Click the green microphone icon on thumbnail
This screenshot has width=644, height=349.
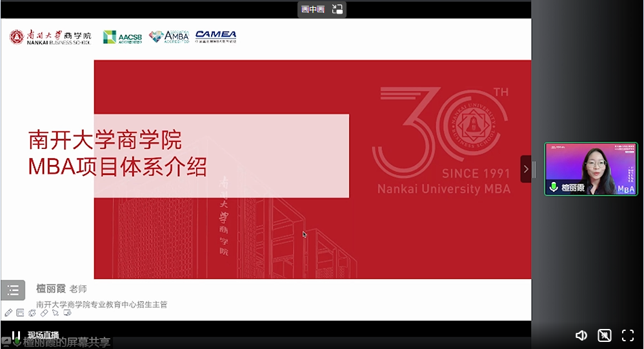[x=554, y=187]
